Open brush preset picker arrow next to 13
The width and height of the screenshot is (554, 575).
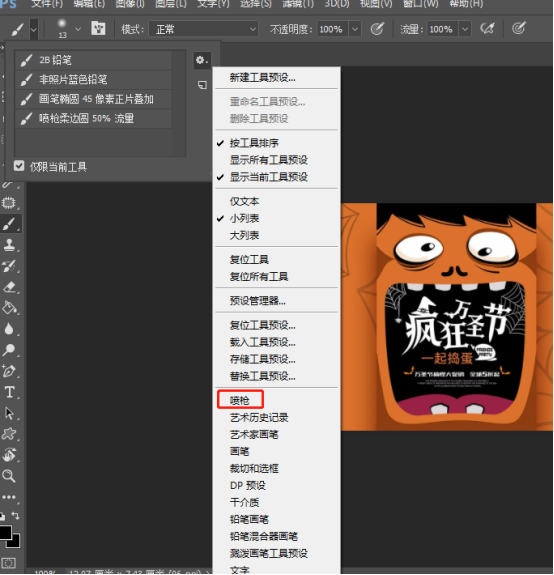point(78,29)
